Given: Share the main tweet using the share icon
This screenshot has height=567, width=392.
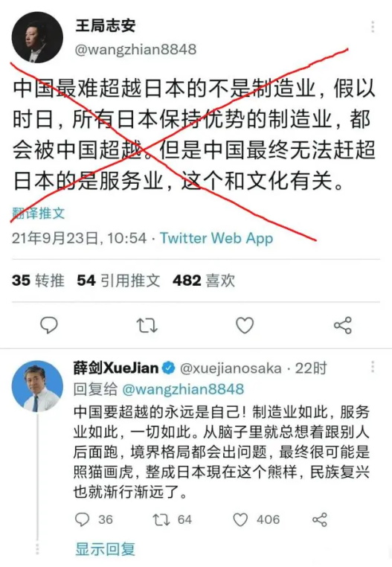Looking at the screenshot, I should (x=342, y=324).
